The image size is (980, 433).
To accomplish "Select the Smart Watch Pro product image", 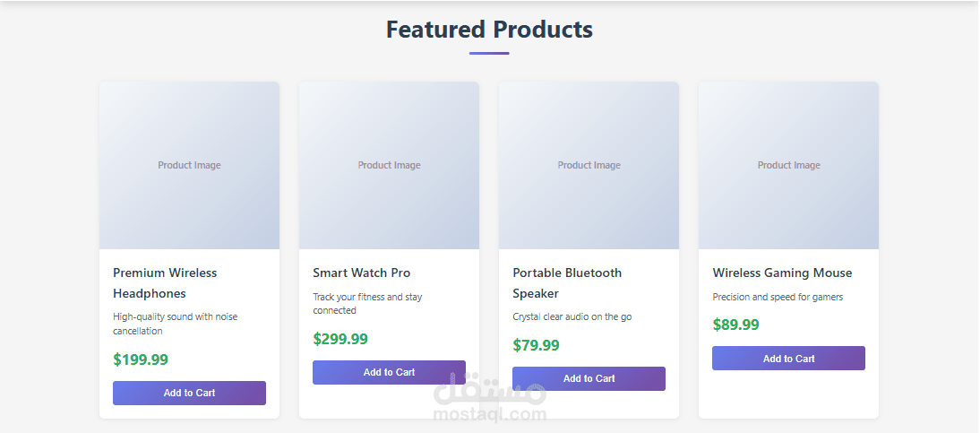I will point(389,165).
